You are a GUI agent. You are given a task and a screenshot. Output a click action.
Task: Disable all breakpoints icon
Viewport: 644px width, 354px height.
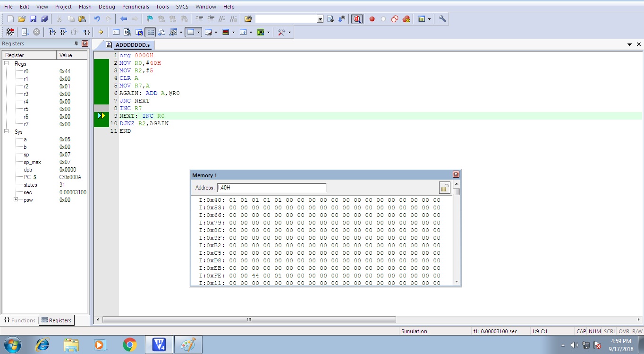[395, 19]
